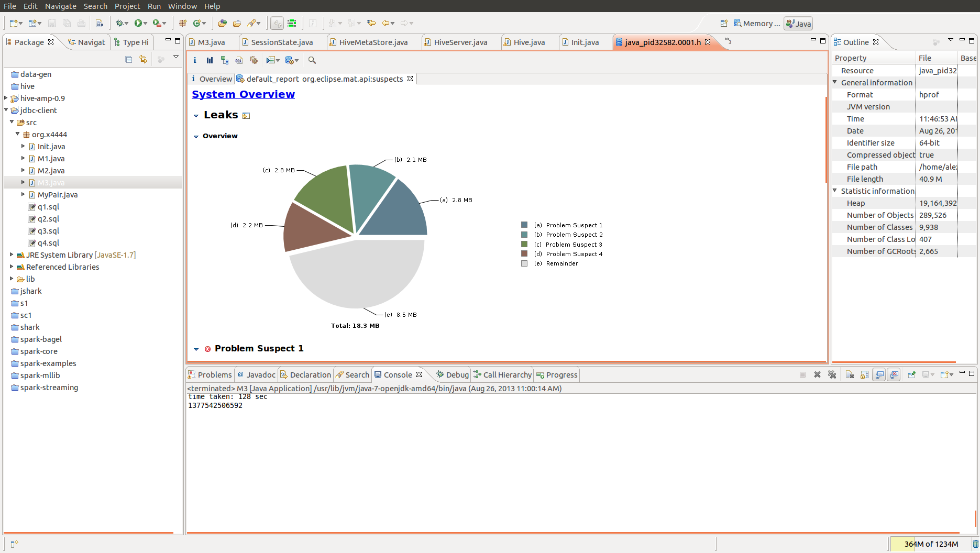
Task: Click the New Java Class toolbar icon
Action: tap(197, 23)
